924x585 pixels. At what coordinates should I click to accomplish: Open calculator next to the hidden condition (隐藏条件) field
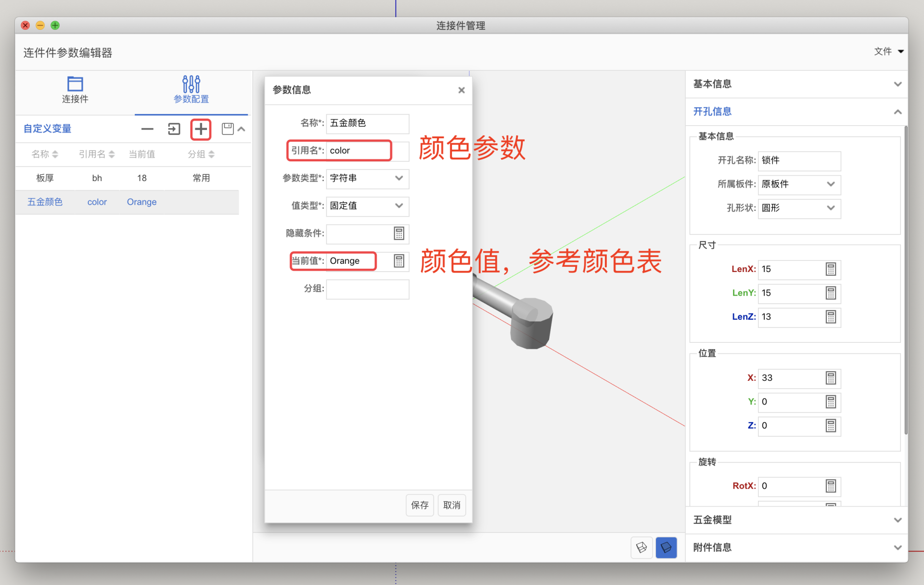(x=399, y=234)
